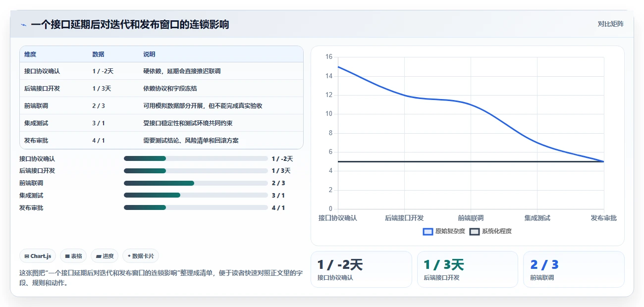644x307 pixels.
Task: Click chart x-axis label 后端接口开发
Action: click(404, 218)
